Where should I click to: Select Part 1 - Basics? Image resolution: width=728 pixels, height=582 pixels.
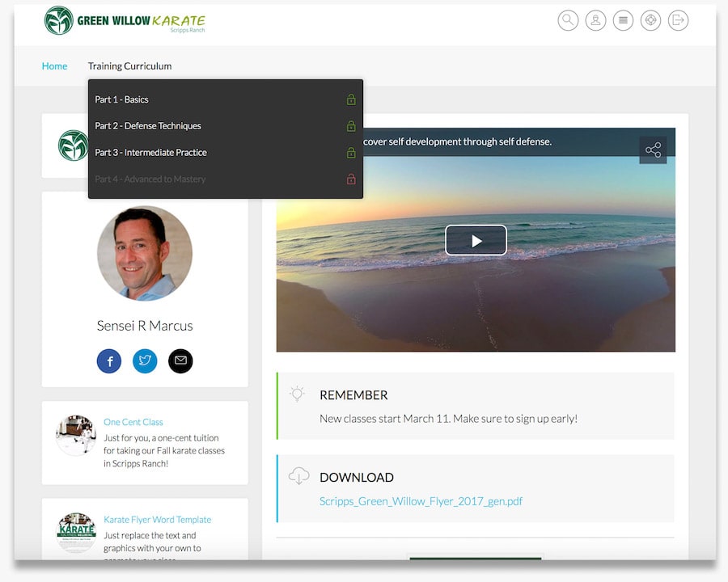pyautogui.click(x=122, y=99)
